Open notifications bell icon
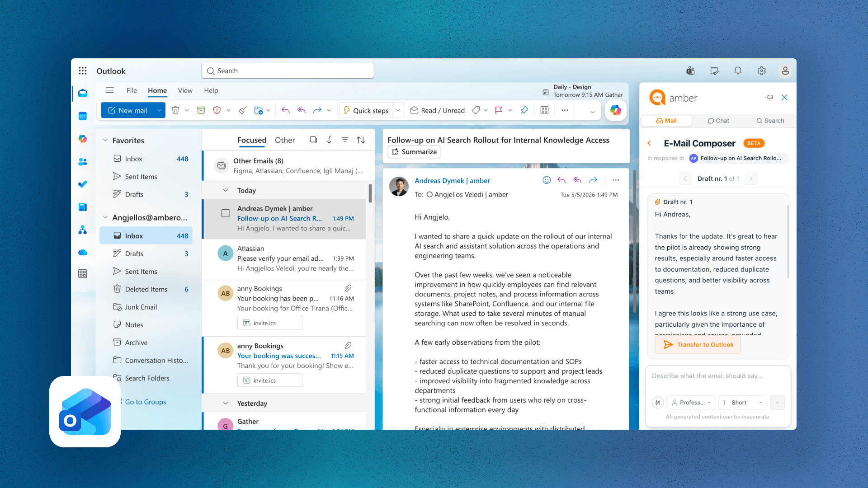Screen dimensions: 868x488 [x=738, y=71]
